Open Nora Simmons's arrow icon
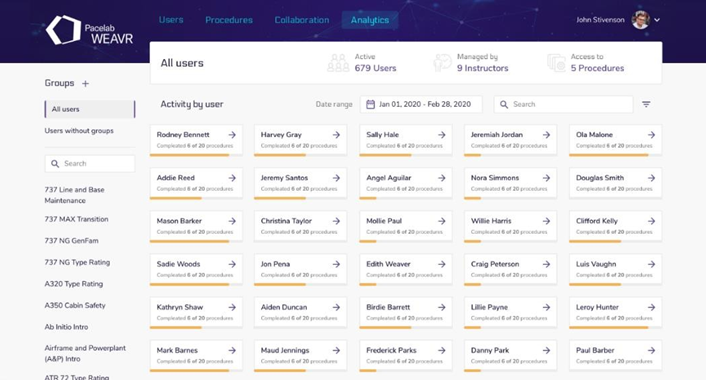706x380 pixels. pos(546,178)
